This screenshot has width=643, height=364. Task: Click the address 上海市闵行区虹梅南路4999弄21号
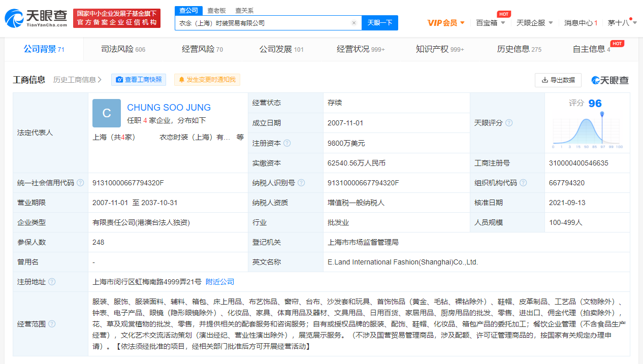pos(147,282)
